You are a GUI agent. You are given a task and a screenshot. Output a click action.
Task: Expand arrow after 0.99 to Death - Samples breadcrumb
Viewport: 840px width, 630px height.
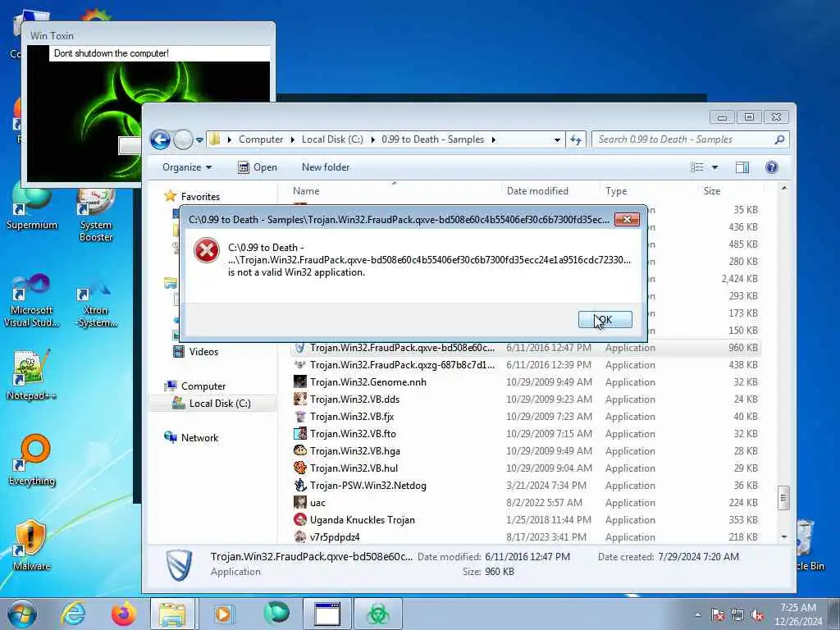[493, 139]
